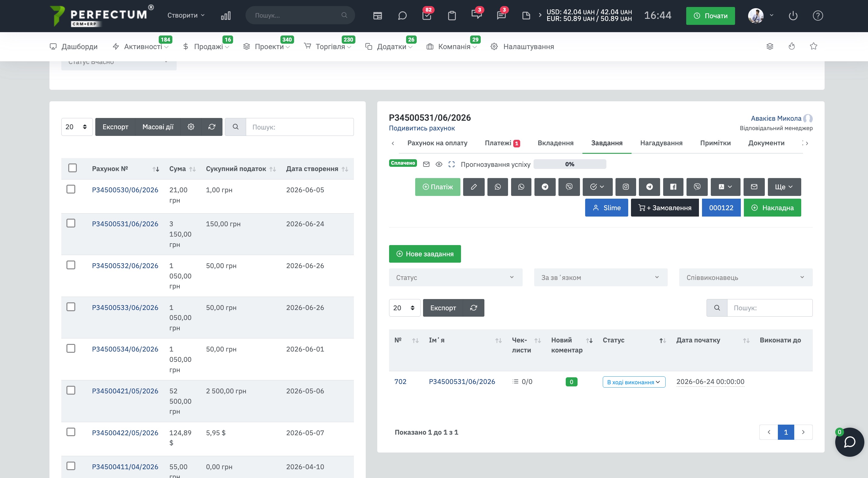Open the Співвиконавець dropdown
Viewport: 868px width, 478px height.
(746, 278)
